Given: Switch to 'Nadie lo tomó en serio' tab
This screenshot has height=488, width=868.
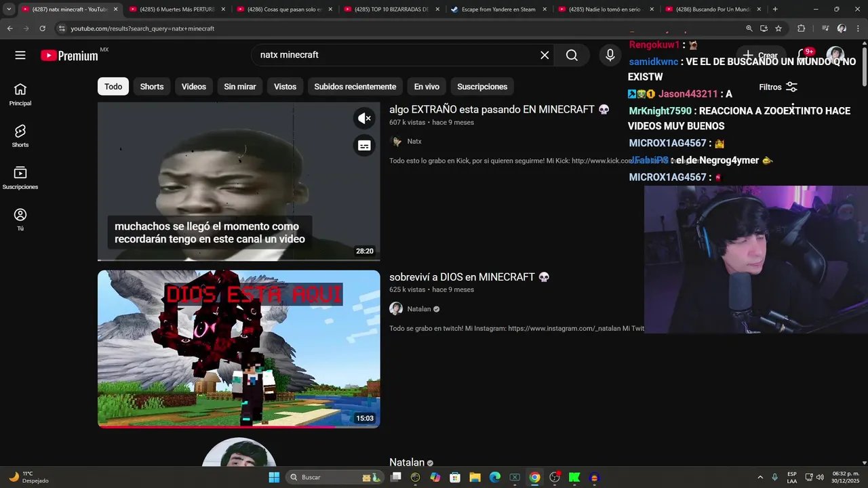Looking at the screenshot, I should pyautogui.click(x=606, y=9).
